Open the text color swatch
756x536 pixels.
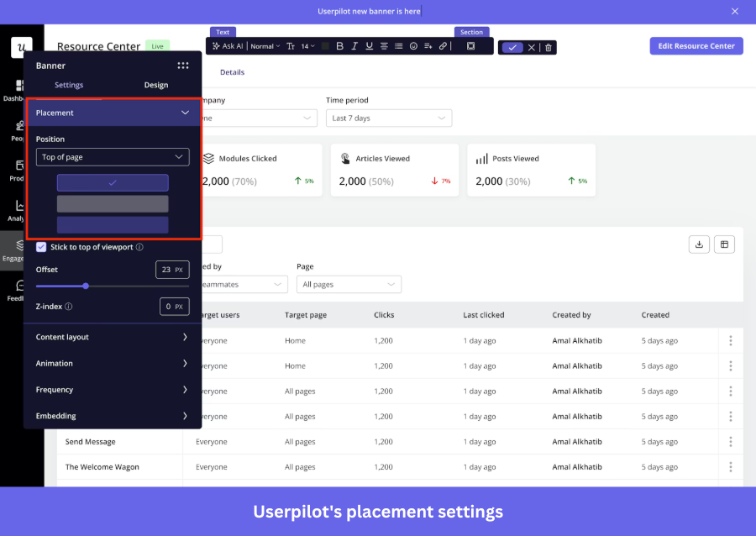325,46
